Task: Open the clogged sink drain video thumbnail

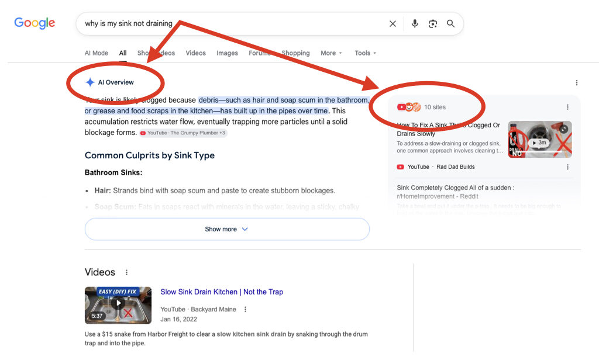Action: point(540,139)
